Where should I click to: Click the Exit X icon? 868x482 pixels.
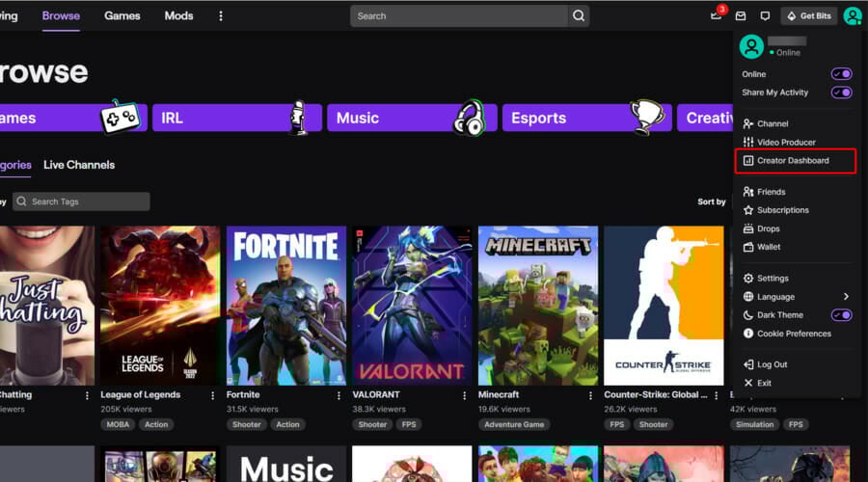click(748, 383)
